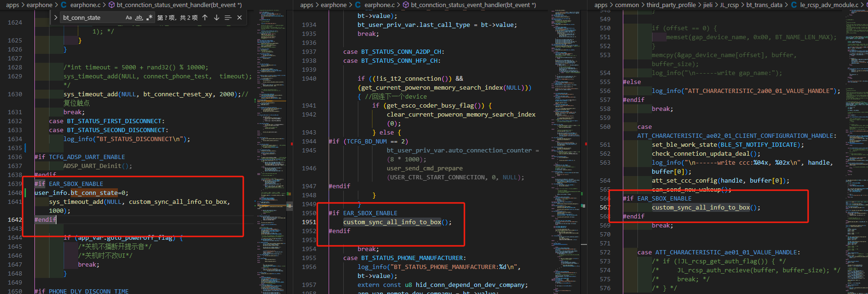868x294 pixels.
Task: Open the third_party_profile breadcrumb
Action: tap(671, 5)
